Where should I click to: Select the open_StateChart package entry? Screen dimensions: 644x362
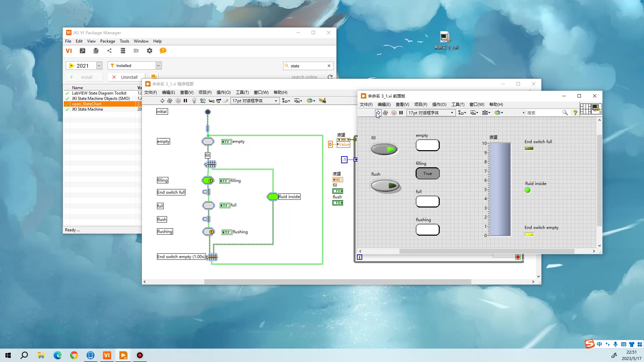(x=87, y=104)
